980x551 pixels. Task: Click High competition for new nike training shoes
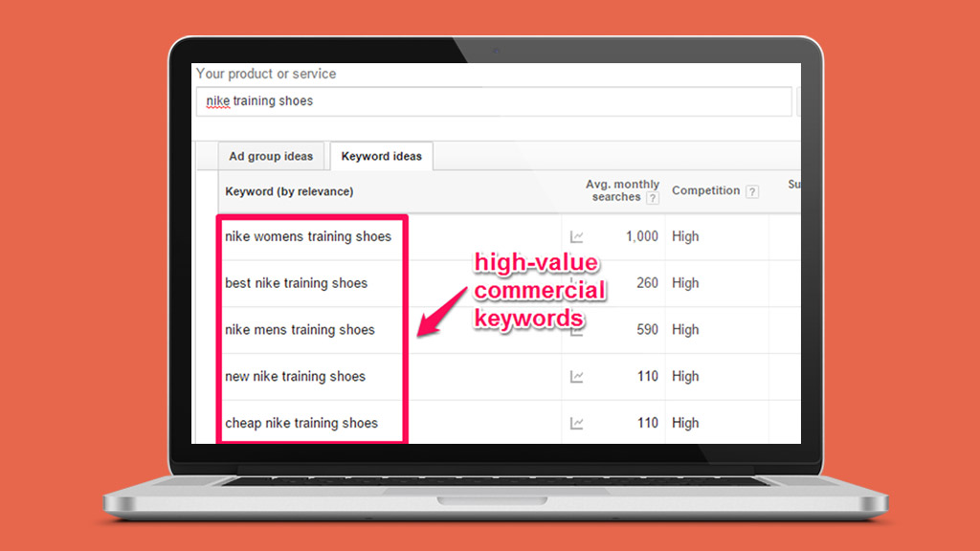click(x=685, y=377)
